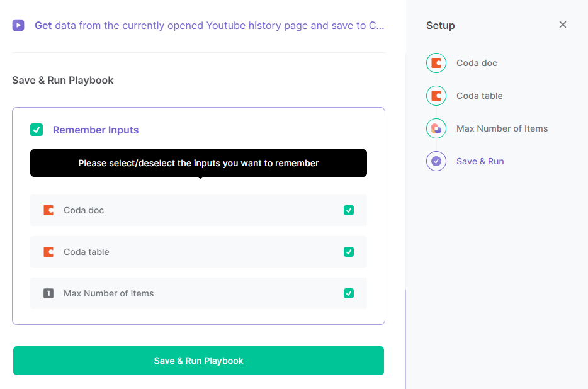Click the Setup panel heading

440,26
